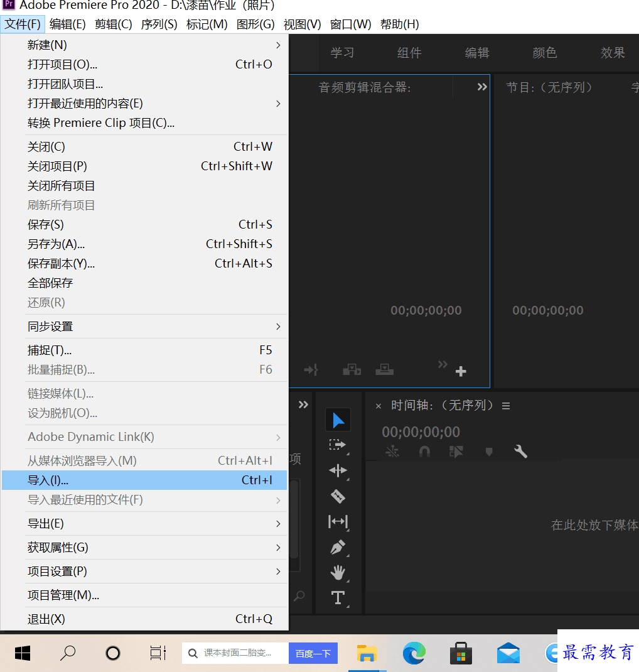Choose 打开项目(O)... menu item
This screenshot has height=672, width=639.
[x=144, y=64]
